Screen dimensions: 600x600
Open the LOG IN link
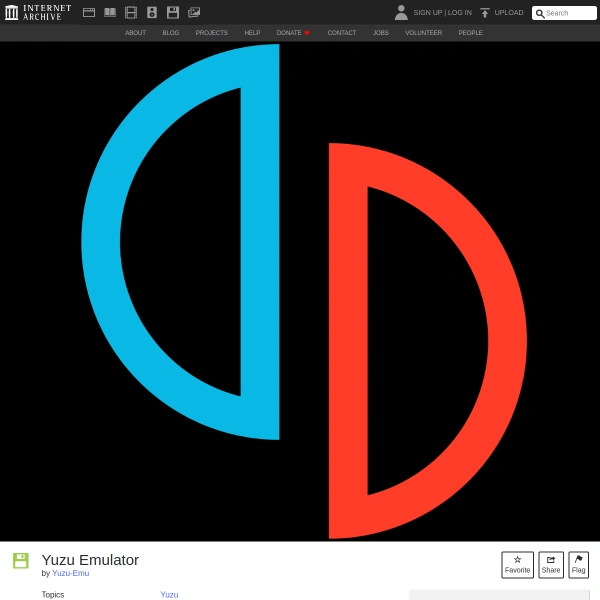point(460,13)
